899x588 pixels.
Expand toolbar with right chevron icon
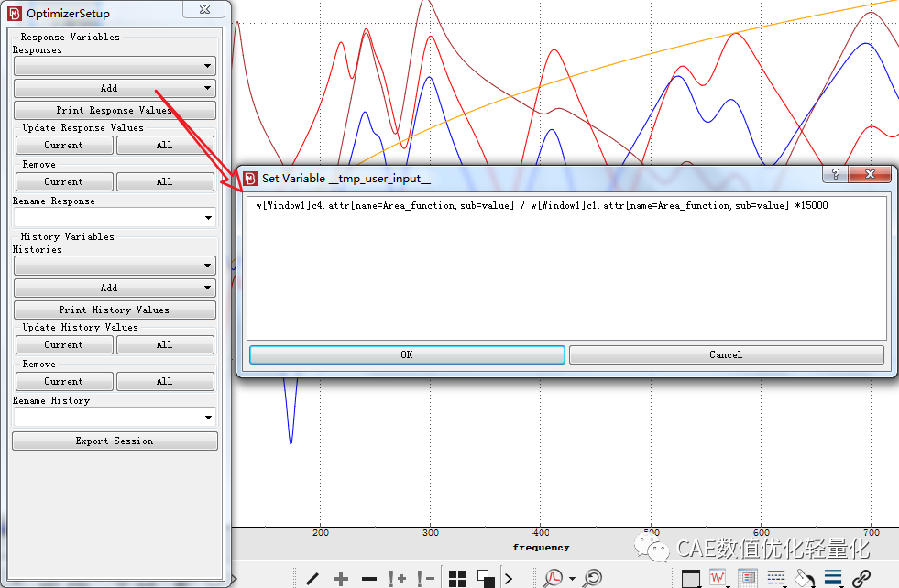[x=508, y=578]
